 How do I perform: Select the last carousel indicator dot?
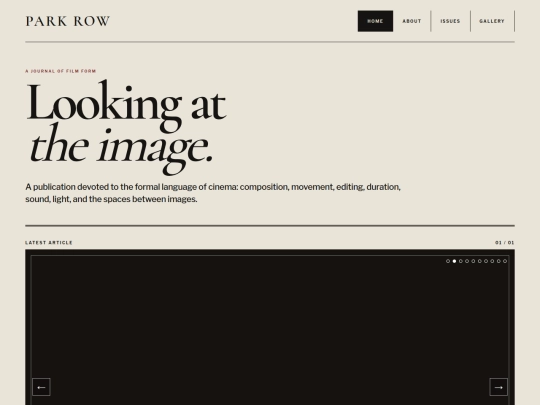(x=505, y=261)
